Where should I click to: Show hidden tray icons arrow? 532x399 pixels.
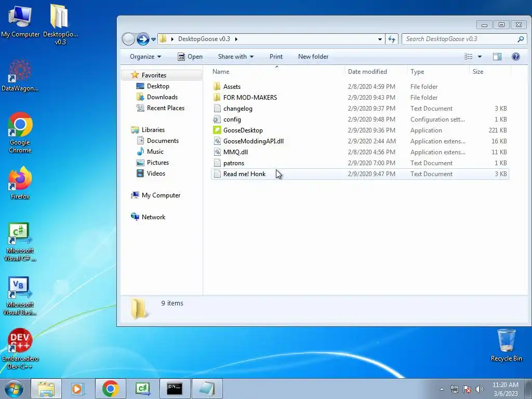click(x=442, y=389)
